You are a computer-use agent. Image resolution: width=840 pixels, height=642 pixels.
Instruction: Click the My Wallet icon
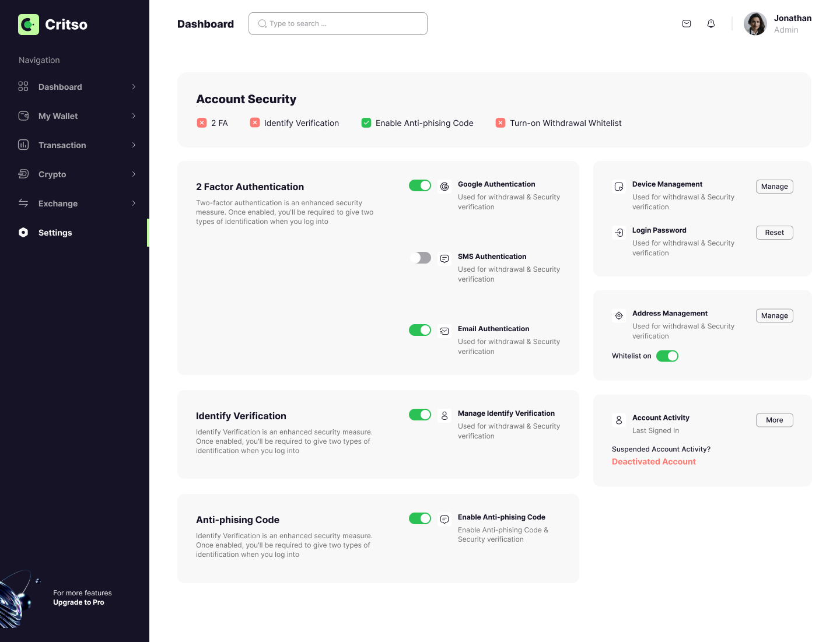(23, 115)
